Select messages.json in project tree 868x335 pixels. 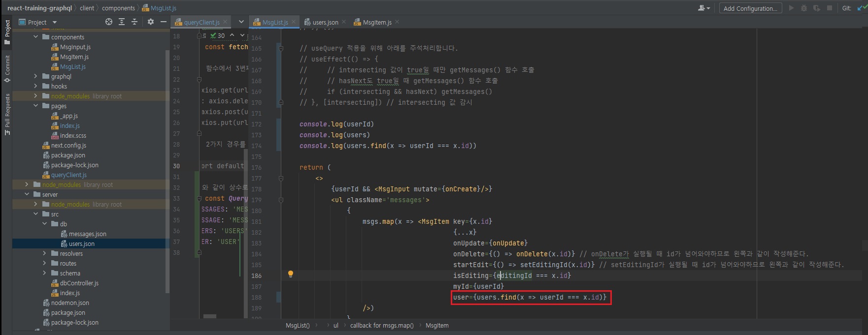(87, 234)
